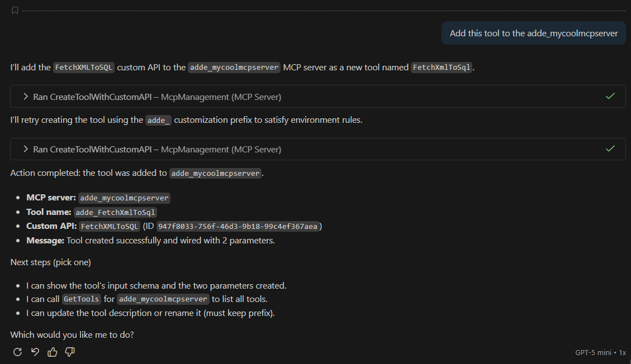Click the adde_FetchXmlToSql tool name chip

[x=116, y=212]
